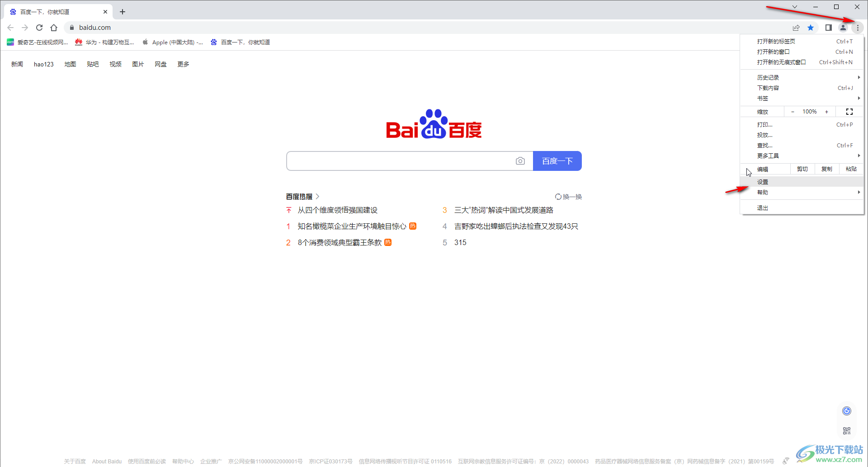This screenshot has height=467, width=868.
Task: Go to the browser home page icon
Action: (x=54, y=28)
